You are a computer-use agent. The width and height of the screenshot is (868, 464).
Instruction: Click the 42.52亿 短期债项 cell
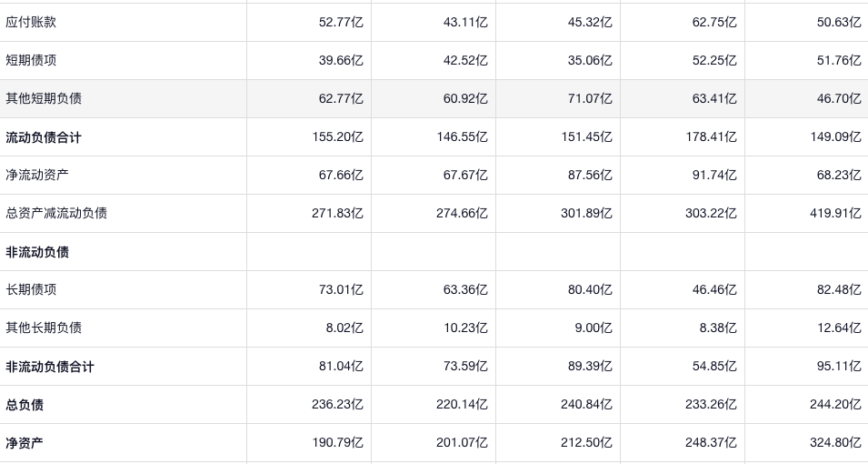pyautogui.click(x=465, y=60)
